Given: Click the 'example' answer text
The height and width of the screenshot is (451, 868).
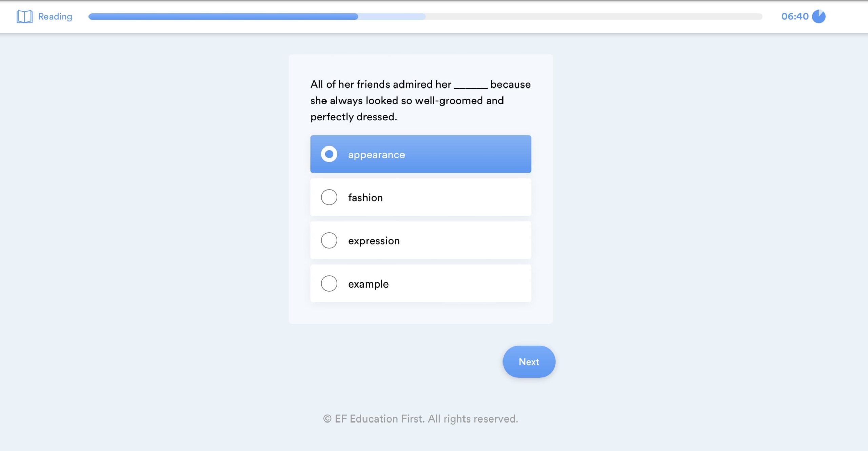Looking at the screenshot, I should coord(368,284).
